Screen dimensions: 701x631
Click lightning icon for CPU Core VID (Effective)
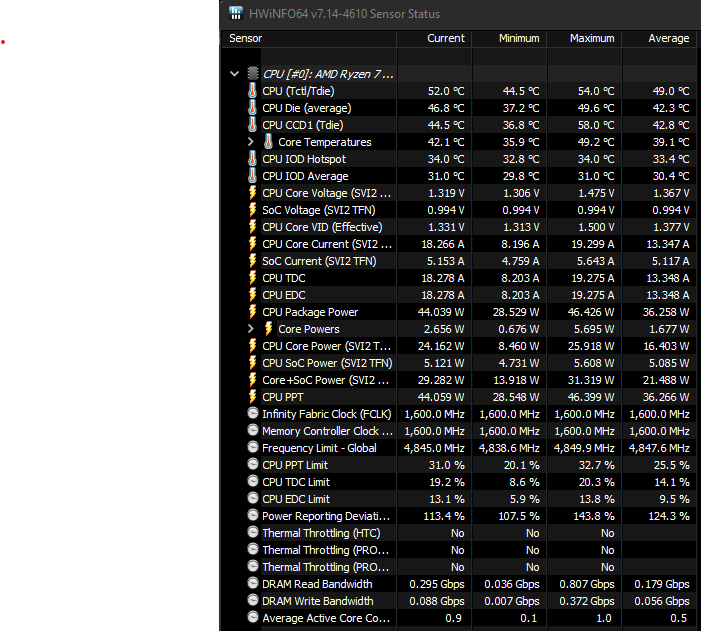253,227
